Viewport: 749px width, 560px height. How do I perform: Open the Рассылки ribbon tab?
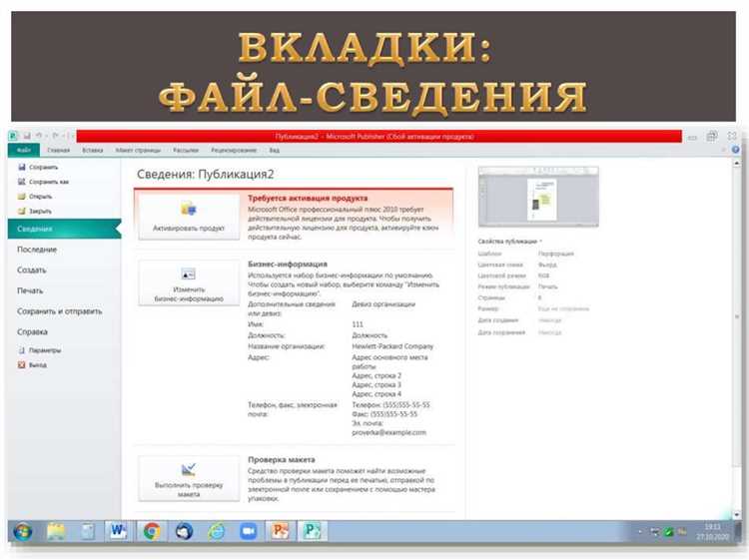click(186, 150)
